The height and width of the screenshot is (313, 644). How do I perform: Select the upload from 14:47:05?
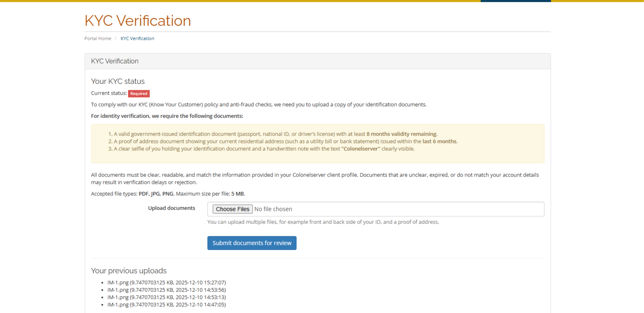click(166, 305)
